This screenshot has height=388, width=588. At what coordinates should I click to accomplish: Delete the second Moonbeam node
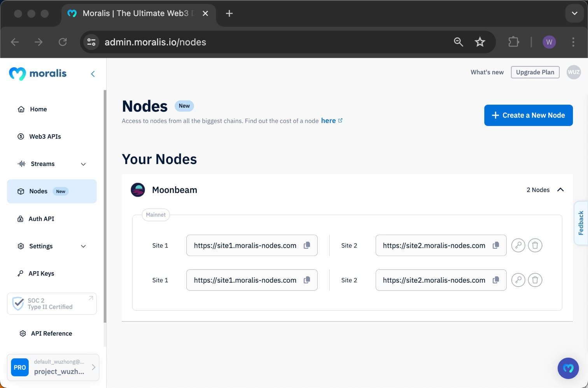[535, 280]
